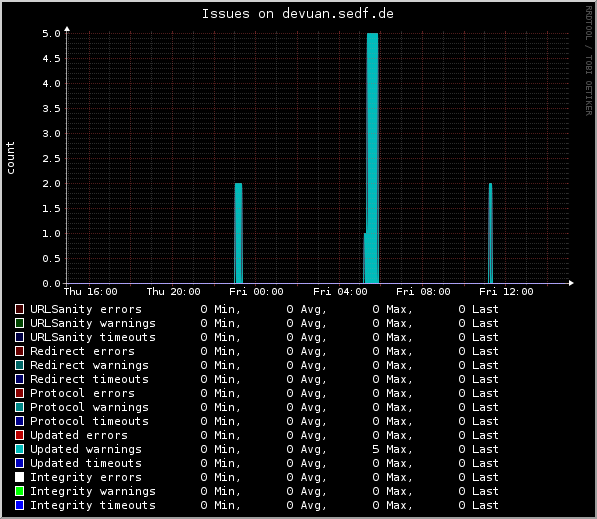This screenshot has width=597, height=519.
Task: Click the Integrity timeouts blue legend swatch
Action: (x=19, y=505)
